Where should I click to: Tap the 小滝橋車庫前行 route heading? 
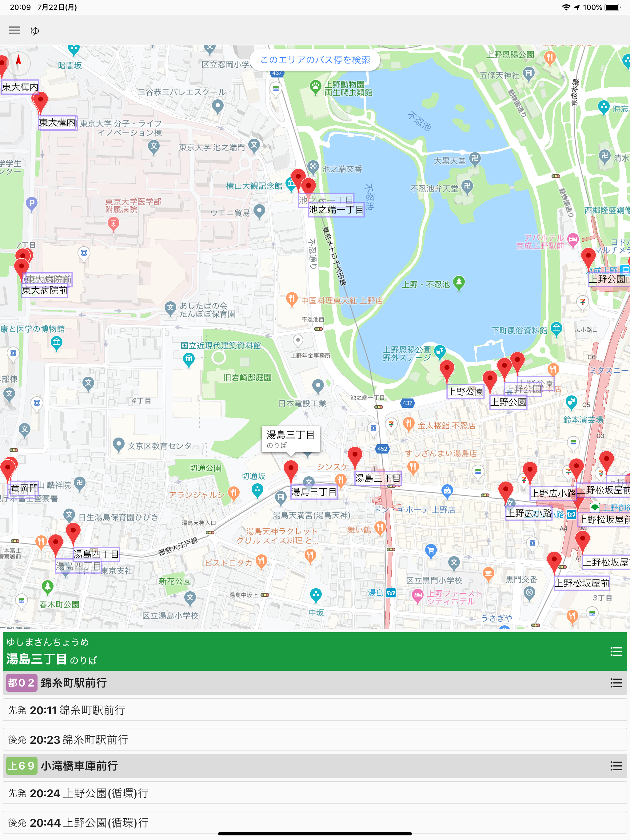coord(79,766)
